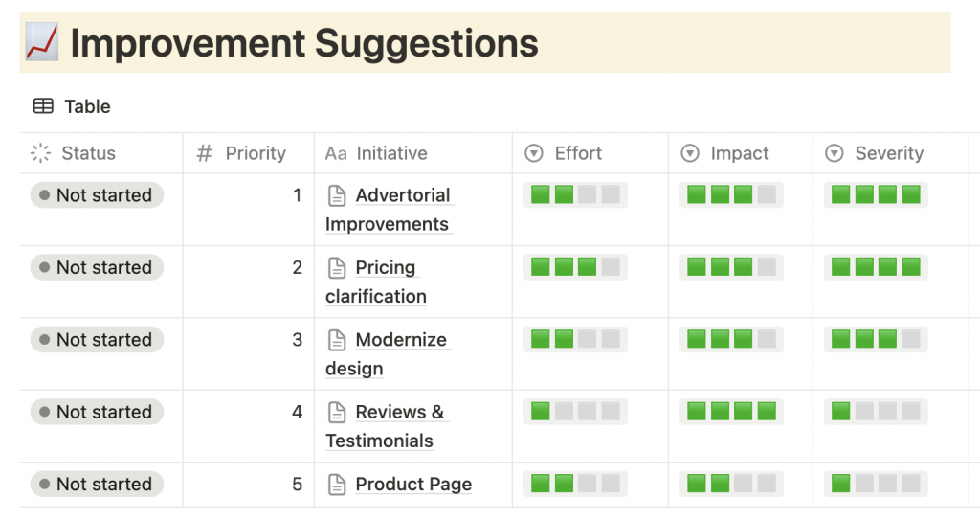Click the Status column spinner icon

point(40,153)
